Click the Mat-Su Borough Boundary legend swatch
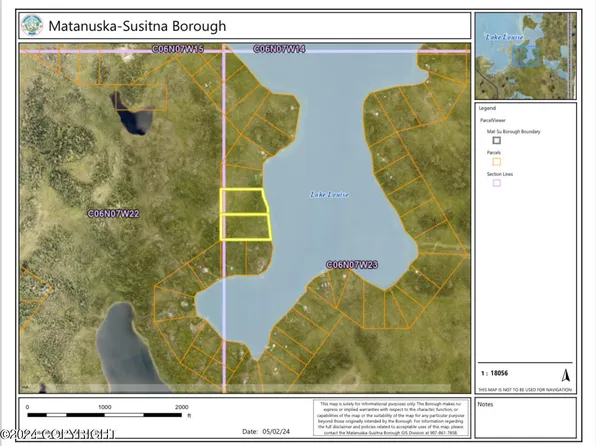This screenshot has width=596, height=446. coord(496,140)
